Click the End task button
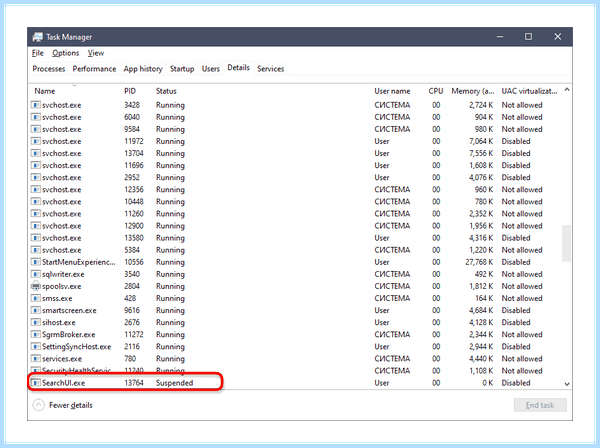The height and width of the screenshot is (448, 600). [x=540, y=405]
